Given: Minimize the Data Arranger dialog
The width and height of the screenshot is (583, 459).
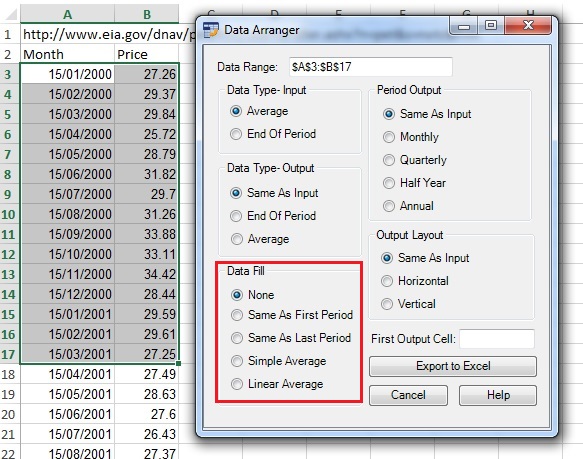Looking at the screenshot, I should (x=463, y=26).
